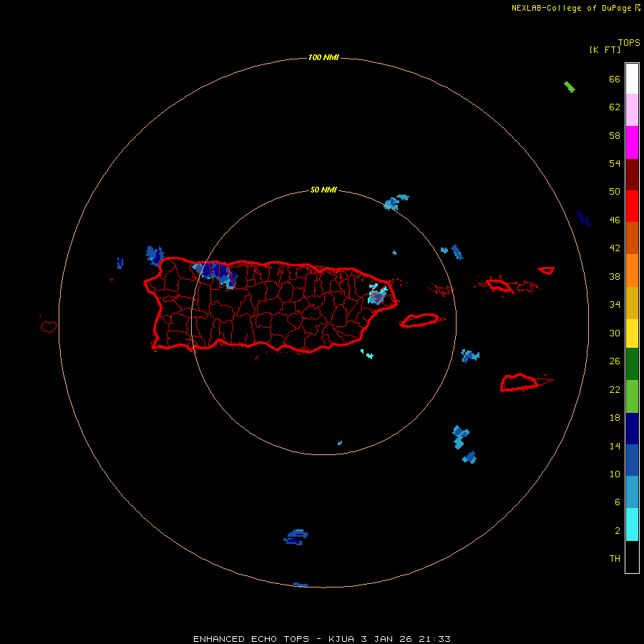Click the TOPS legend title

629,43
